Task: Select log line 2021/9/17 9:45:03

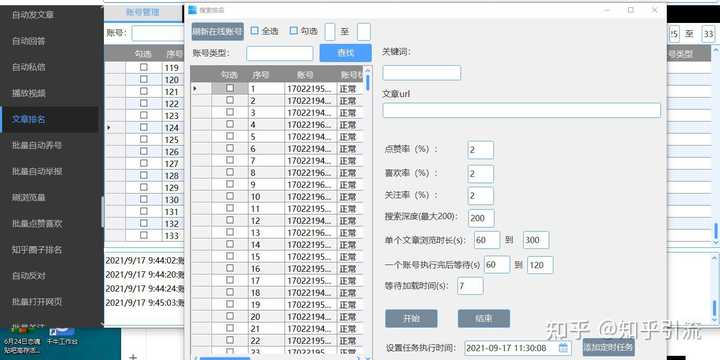Action: pyautogui.click(x=145, y=303)
